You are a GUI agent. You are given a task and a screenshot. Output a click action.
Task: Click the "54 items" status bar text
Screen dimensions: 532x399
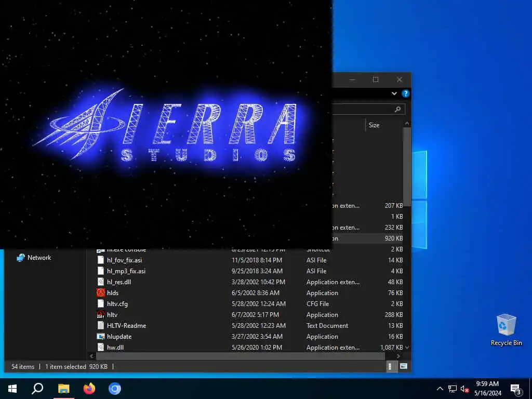click(x=23, y=367)
